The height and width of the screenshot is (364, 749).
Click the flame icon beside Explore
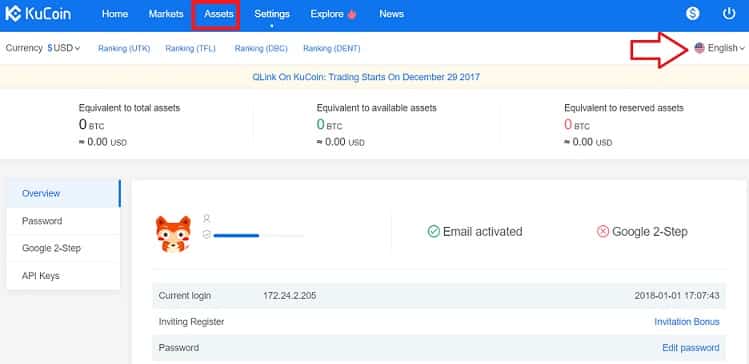(352, 14)
